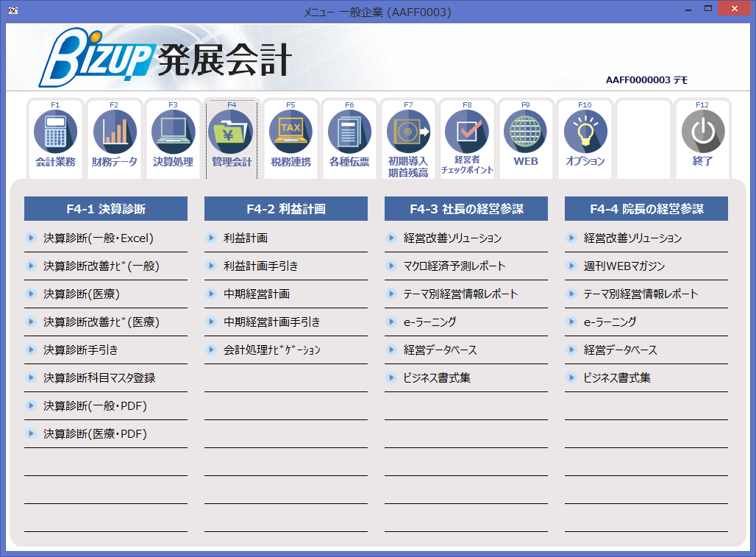Open the 会計業務 (F1) module
The height and width of the screenshot is (557, 756).
[55, 138]
